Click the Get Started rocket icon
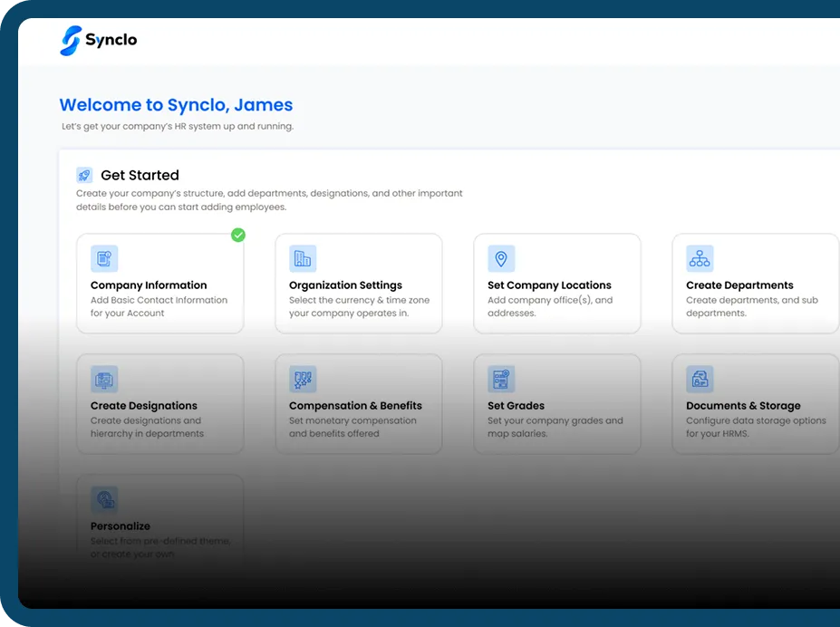Image resolution: width=840 pixels, height=627 pixels. pyautogui.click(x=84, y=175)
